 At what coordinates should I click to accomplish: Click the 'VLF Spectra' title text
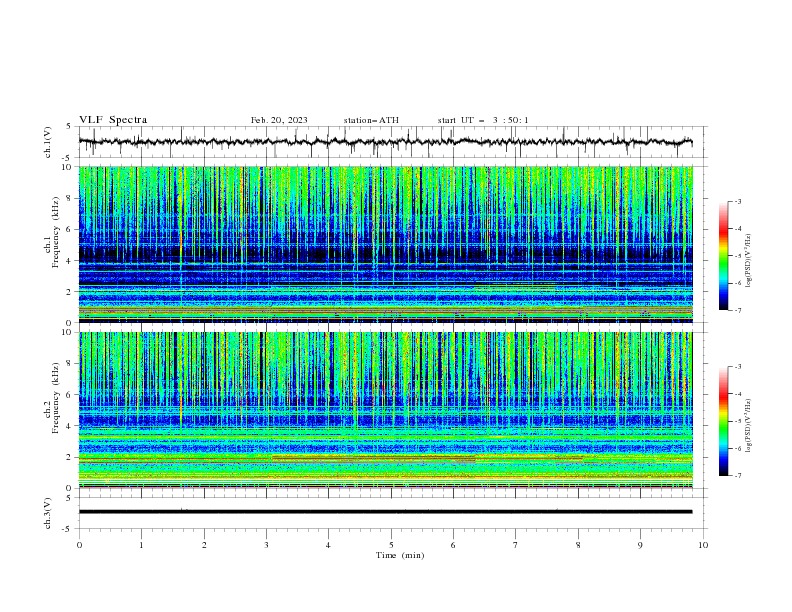[x=113, y=120]
